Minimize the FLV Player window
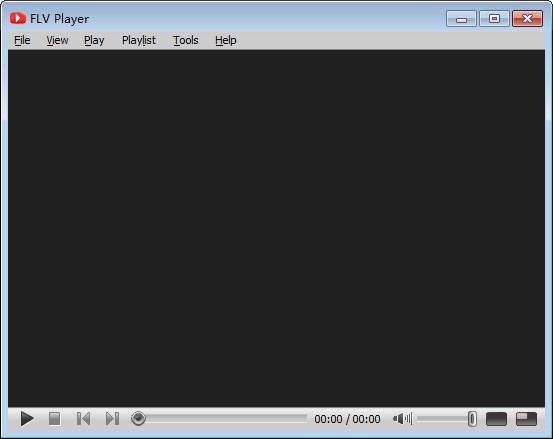The image size is (553, 439). point(461,19)
